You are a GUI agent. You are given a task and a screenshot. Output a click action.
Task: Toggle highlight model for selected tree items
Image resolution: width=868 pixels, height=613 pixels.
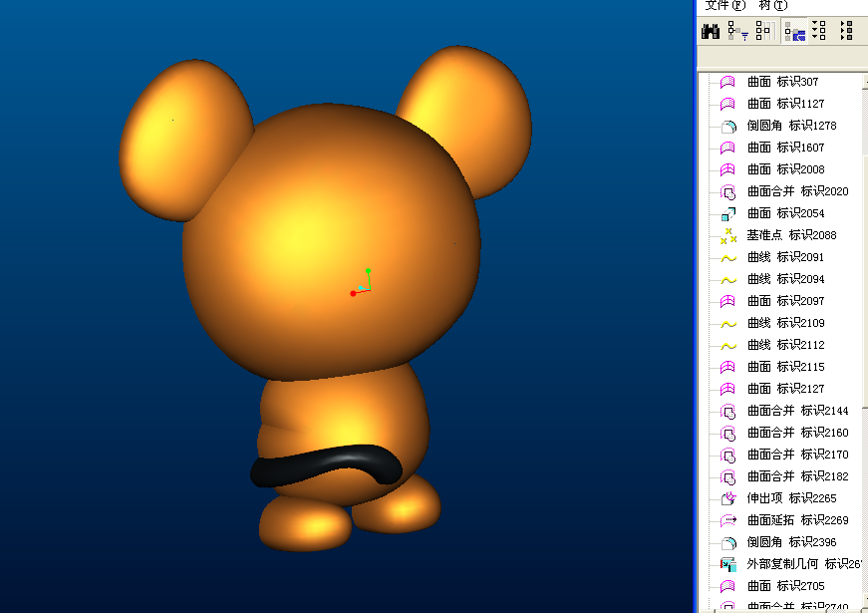click(x=795, y=31)
